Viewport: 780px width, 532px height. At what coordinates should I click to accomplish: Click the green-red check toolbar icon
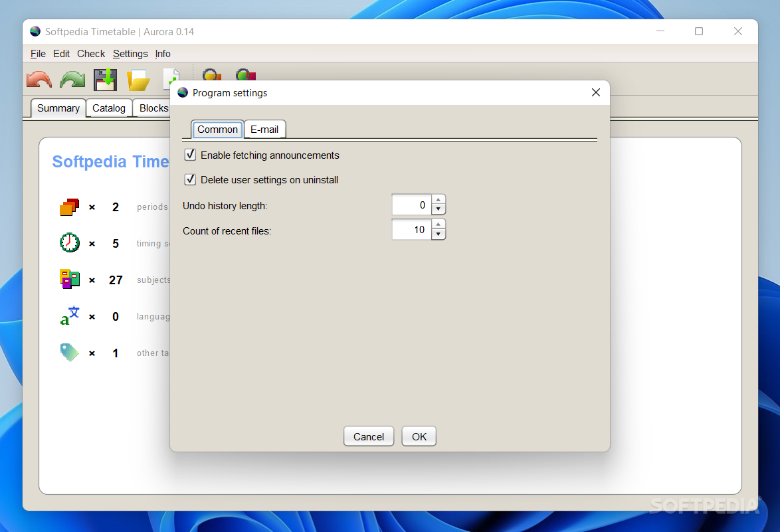pos(246,74)
